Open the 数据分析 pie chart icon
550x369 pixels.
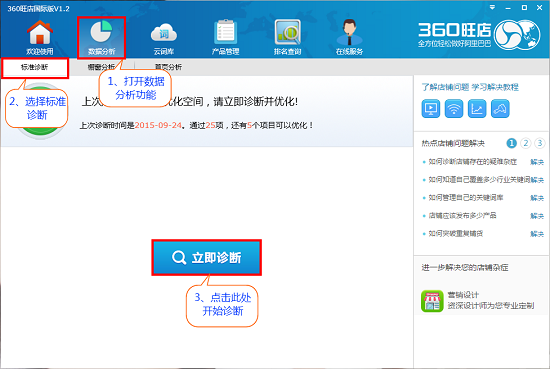point(101,38)
